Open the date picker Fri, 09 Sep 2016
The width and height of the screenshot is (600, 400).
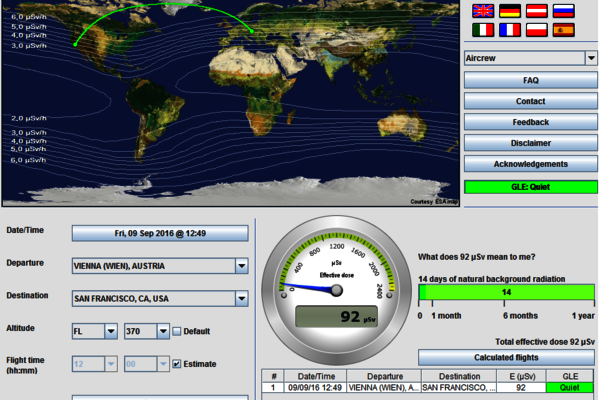160,233
